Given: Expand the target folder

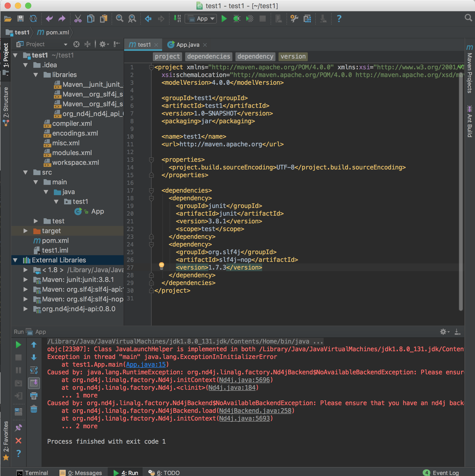Looking at the screenshot, I should tap(25, 231).
